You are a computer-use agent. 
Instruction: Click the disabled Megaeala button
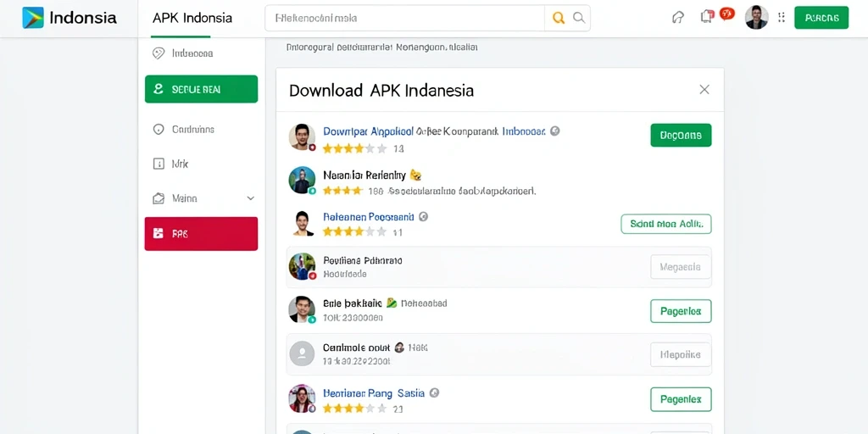pyautogui.click(x=681, y=267)
